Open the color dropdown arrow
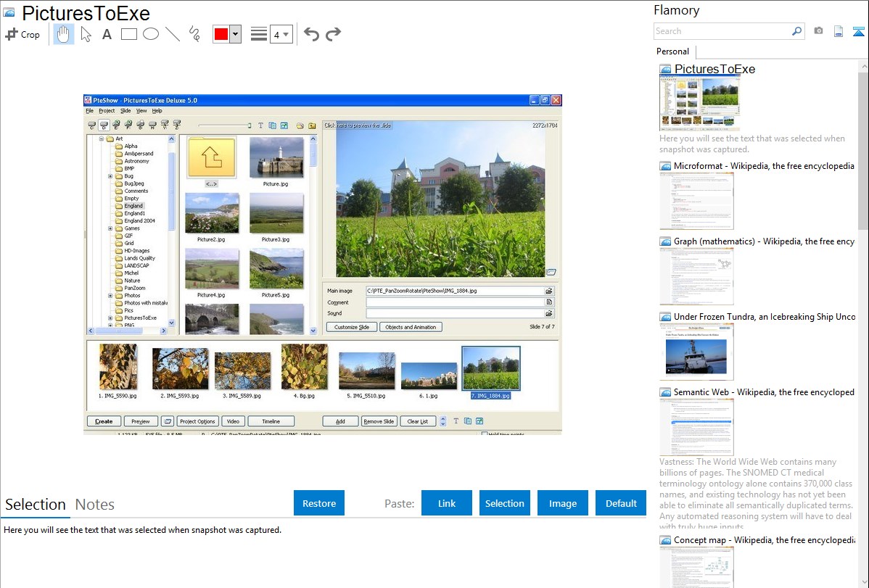 pyautogui.click(x=235, y=34)
